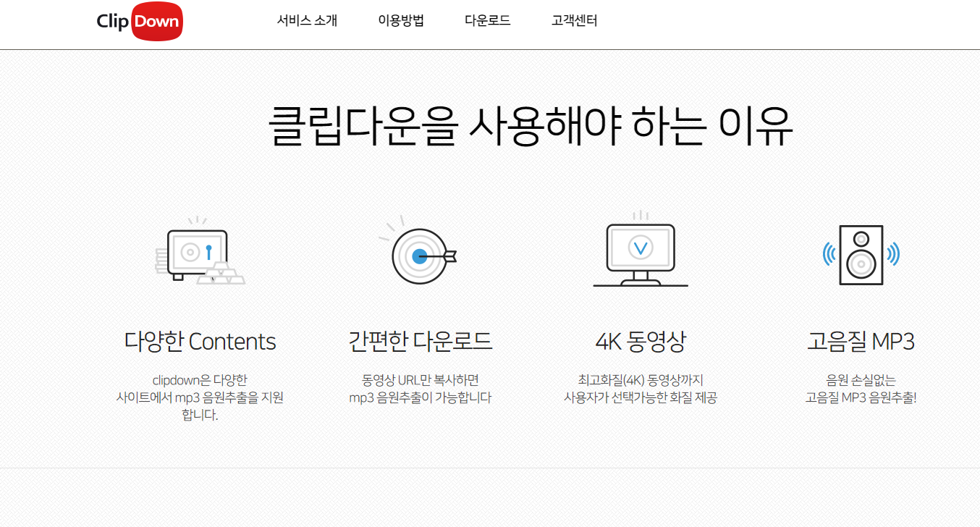This screenshot has height=527, width=980.
Task: Click the text 동영상 URL만 복사하면
Action: (421, 379)
